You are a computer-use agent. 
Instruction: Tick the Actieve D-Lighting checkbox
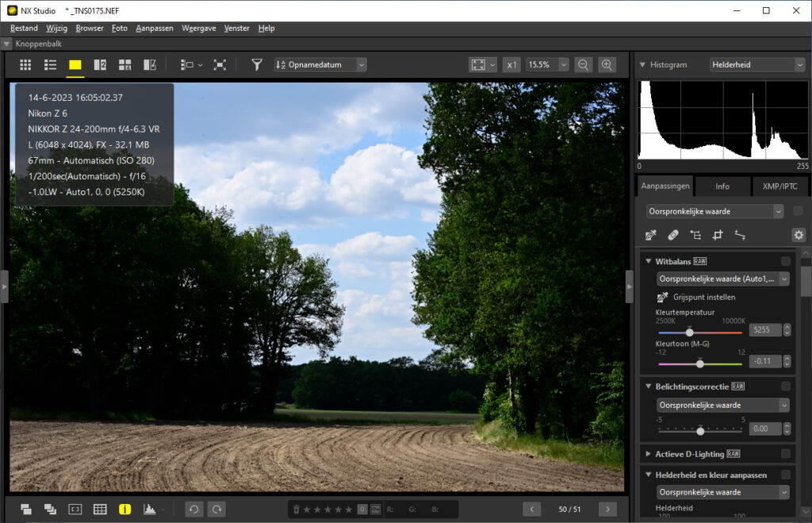click(x=785, y=454)
